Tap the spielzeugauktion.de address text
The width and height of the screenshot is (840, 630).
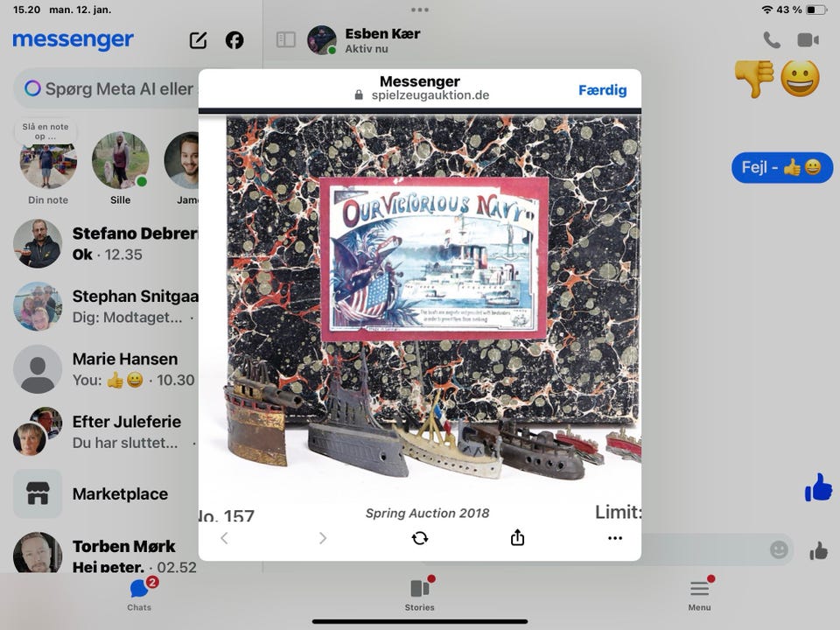point(430,94)
